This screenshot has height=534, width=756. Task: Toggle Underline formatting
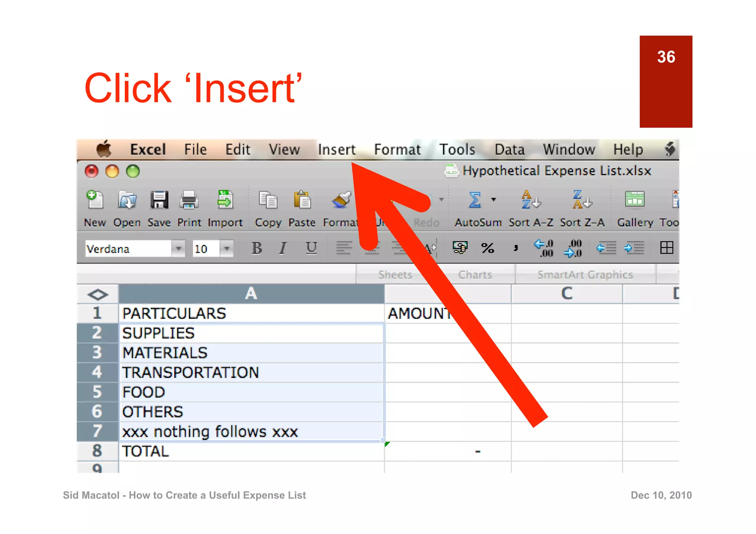(311, 248)
